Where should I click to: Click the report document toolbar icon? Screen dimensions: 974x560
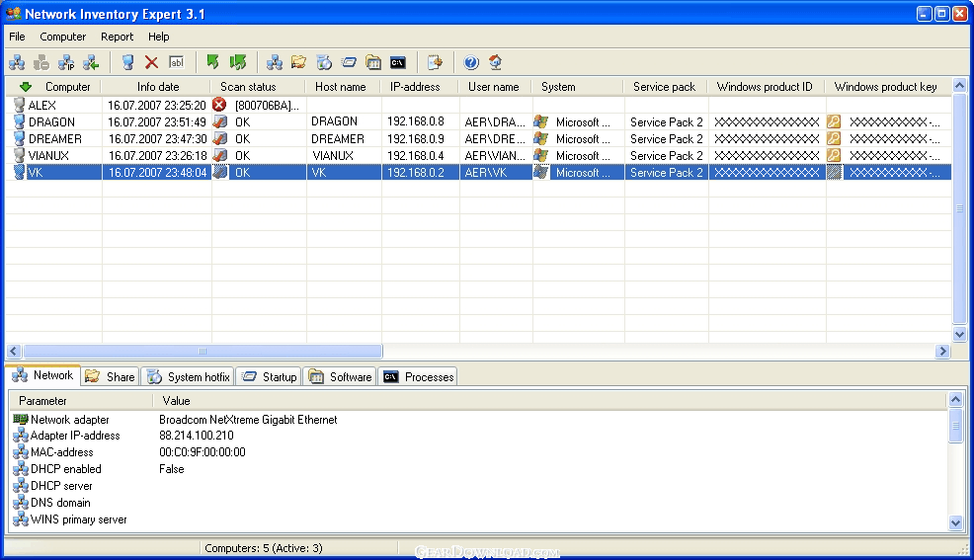tap(435, 62)
